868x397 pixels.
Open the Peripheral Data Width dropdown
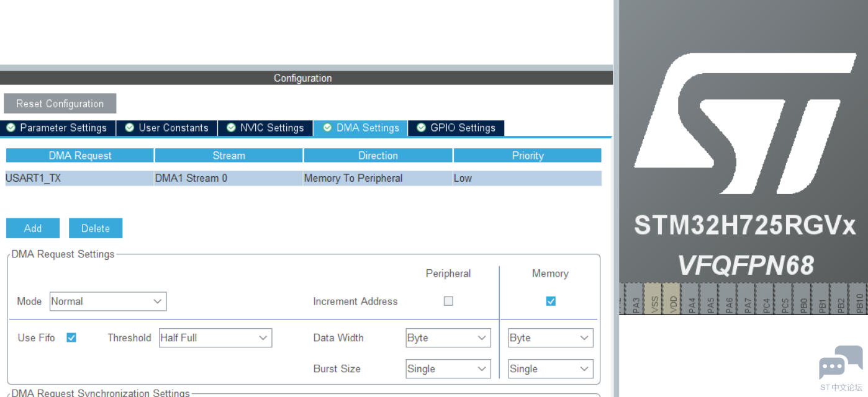coord(448,338)
